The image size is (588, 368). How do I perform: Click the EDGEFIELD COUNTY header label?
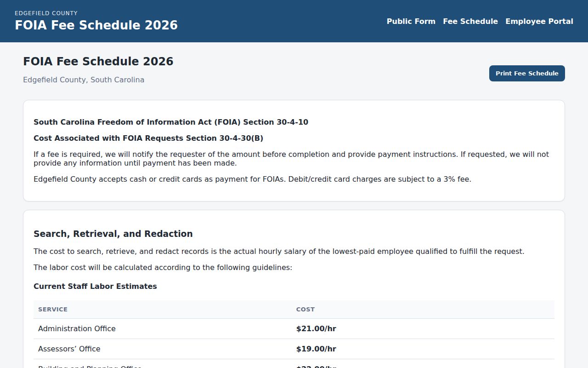(46, 13)
